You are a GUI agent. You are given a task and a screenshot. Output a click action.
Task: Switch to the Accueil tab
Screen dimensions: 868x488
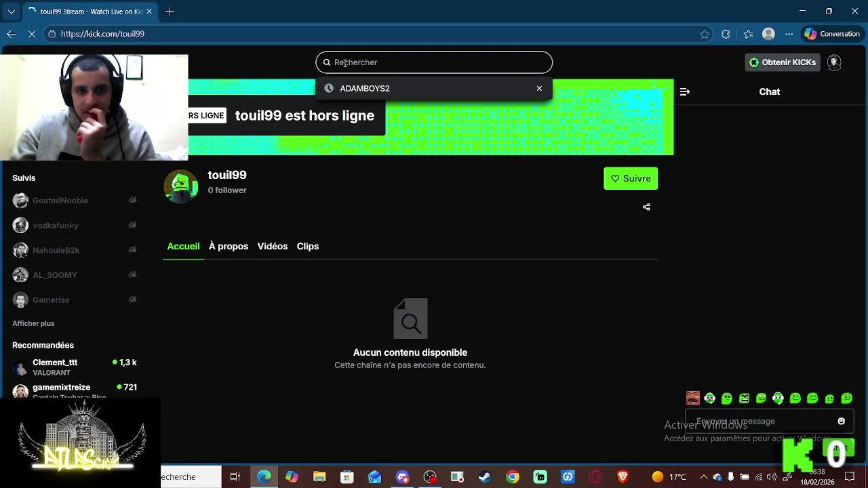[x=183, y=246]
